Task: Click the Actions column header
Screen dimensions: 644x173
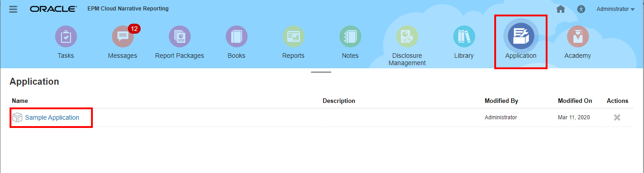Action: [x=617, y=101]
